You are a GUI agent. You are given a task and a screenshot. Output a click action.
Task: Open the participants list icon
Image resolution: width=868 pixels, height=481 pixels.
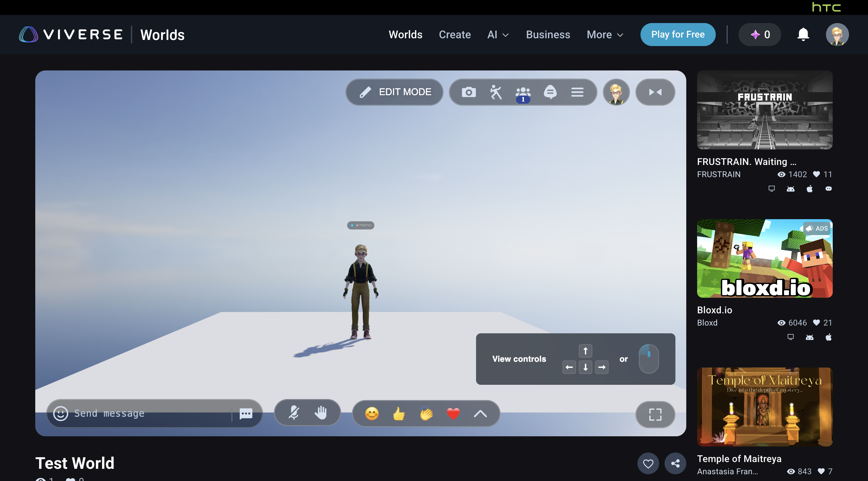click(x=523, y=92)
